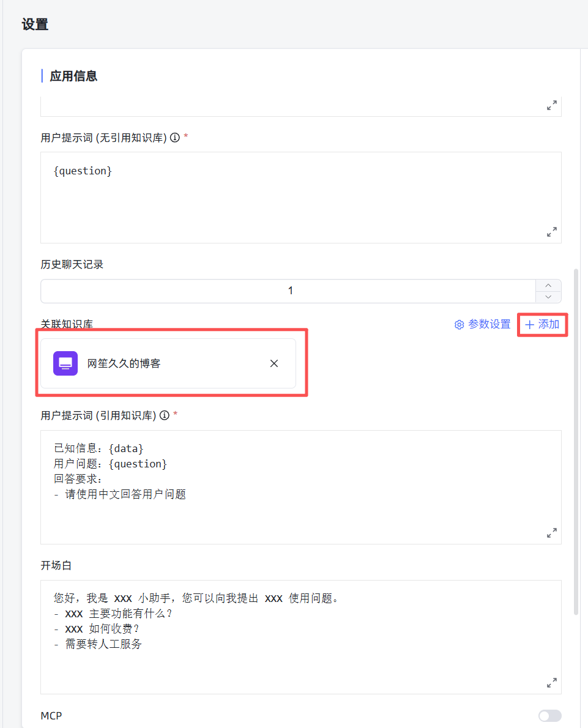
Task: Expand the knowledge-base user prompt editor
Action: (551, 533)
